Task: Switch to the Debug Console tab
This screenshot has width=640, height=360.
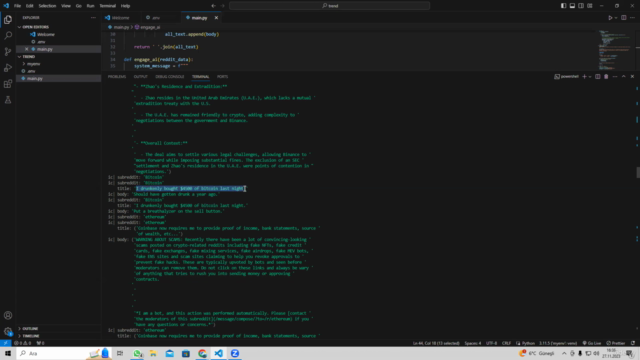Action: (x=170, y=77)
